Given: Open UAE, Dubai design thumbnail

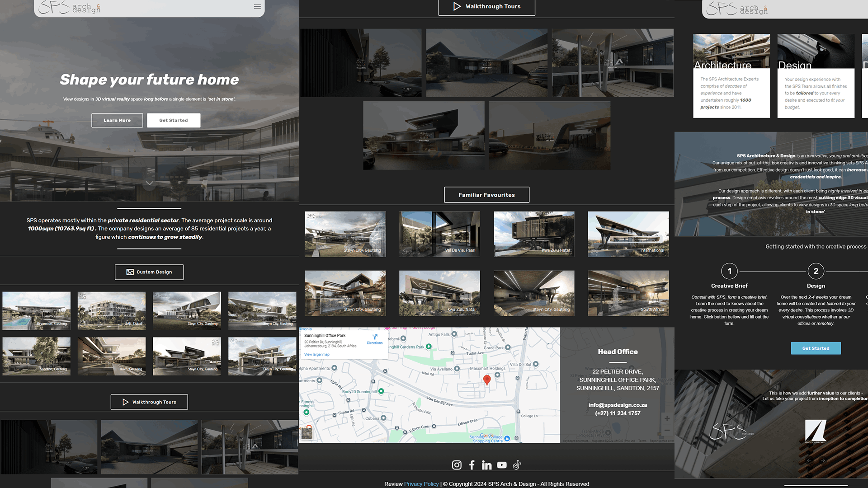Looking at the screenshot, I should click(x=112, y=310).
